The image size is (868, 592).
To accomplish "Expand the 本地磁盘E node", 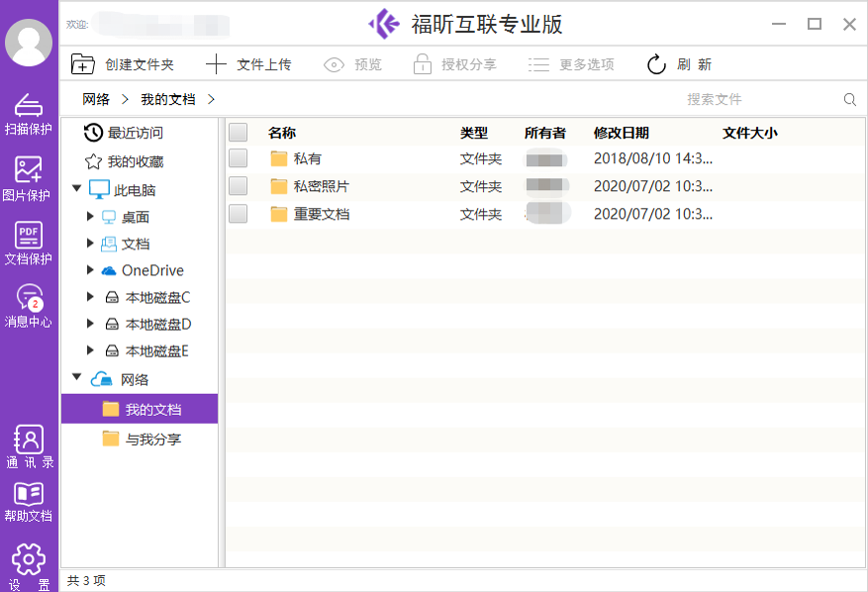I will point(90,350).
